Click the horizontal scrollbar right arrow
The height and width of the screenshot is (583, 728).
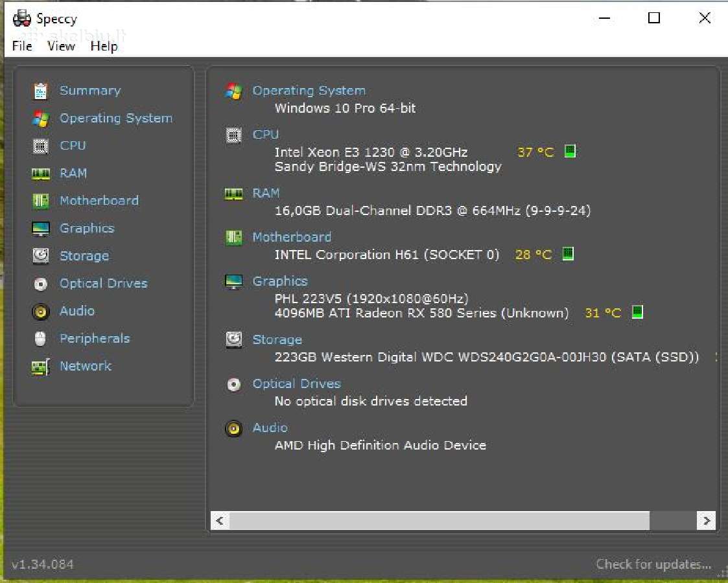point(706,520)
